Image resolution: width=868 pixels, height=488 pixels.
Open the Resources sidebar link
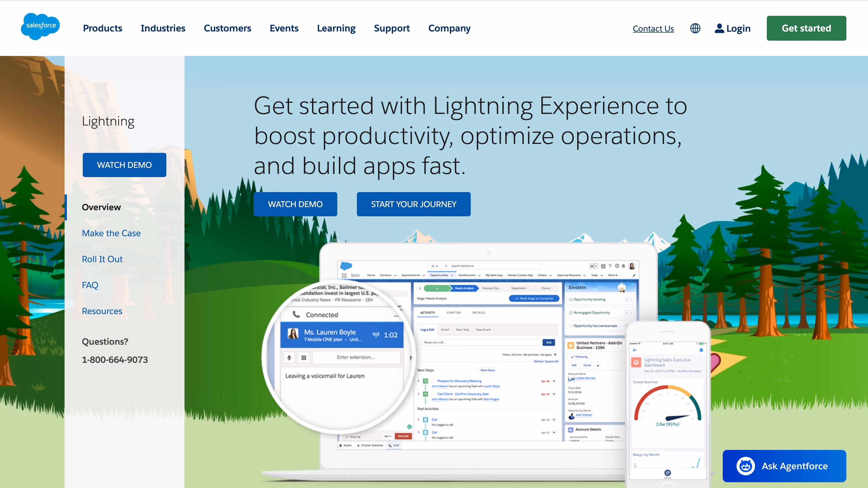click(102, 311)
